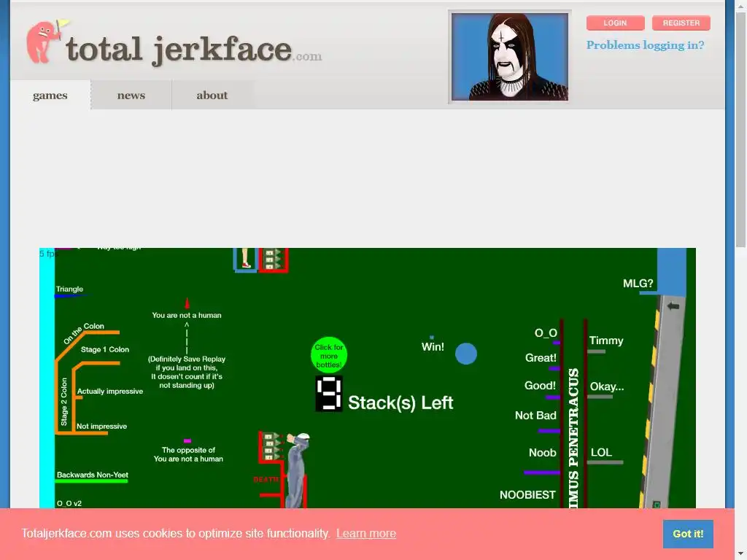Click the black arrow sign on the ramp
The image size is (747, 560).
click(x=673, y=306)
